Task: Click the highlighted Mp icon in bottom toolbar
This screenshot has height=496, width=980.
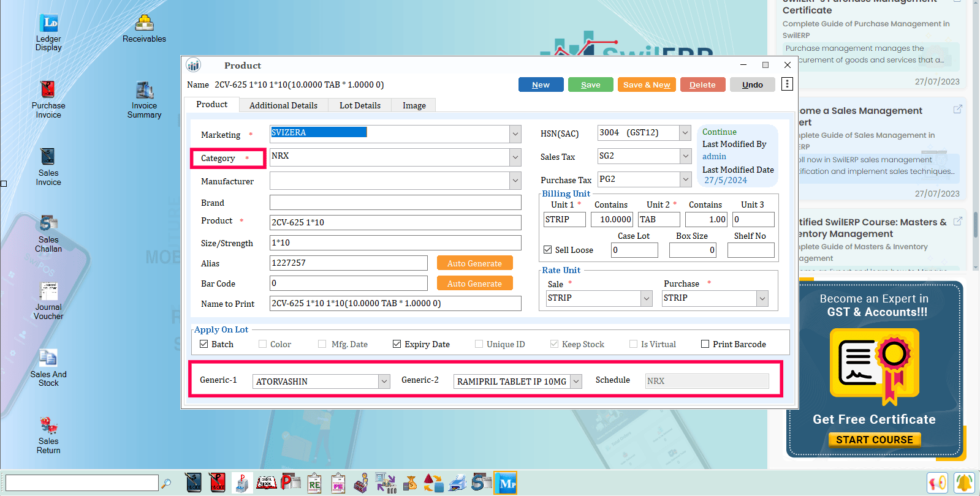Action: (506, 483)
